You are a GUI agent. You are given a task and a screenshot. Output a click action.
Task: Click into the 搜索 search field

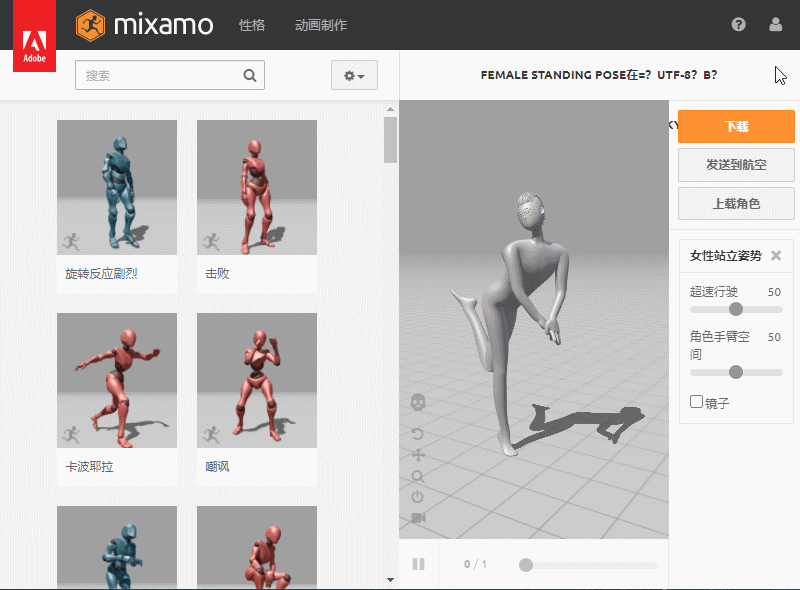(170, 75)
